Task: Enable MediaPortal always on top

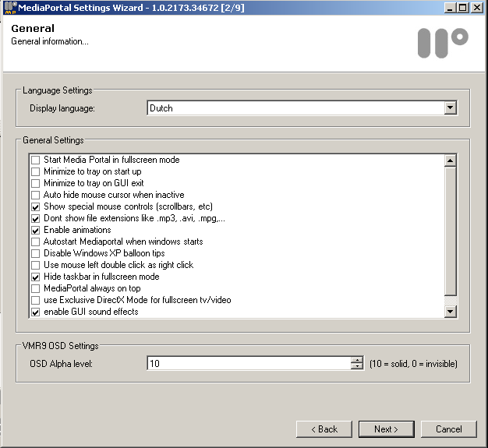Action: [x=36, y=288]
